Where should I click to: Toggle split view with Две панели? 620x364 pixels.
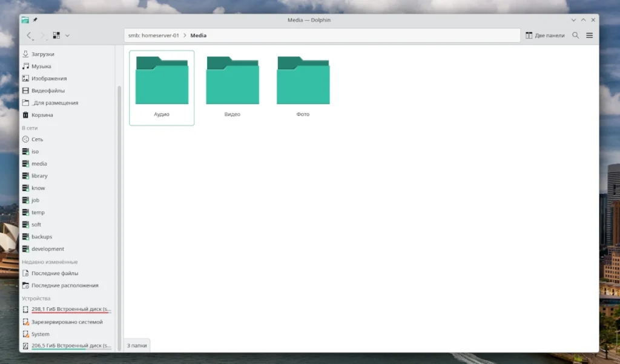(x=545, y=36)
